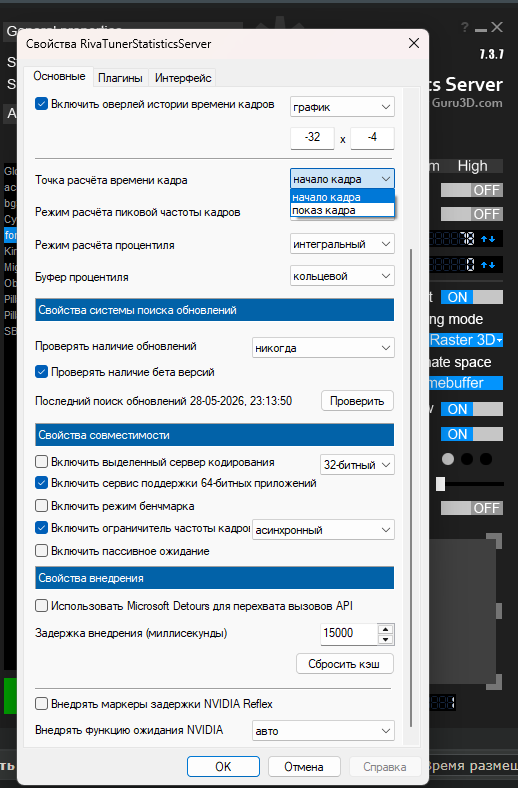Click the -32 horizontal offset field
Viewport: 518px width, 788px height.
pos(312,138)
